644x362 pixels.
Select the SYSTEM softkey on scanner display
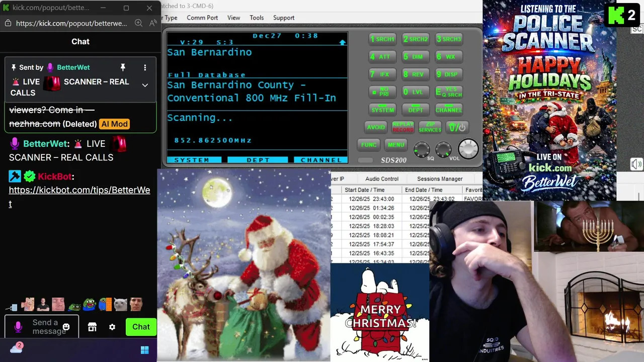click(x=194, y=160)
